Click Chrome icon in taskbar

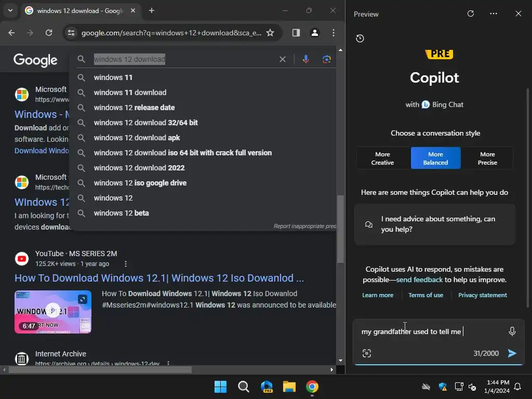[x=312, y=387]
